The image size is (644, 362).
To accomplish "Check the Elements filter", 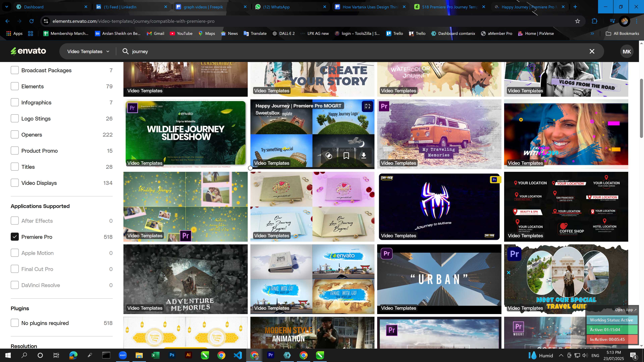I will point(15,86).
